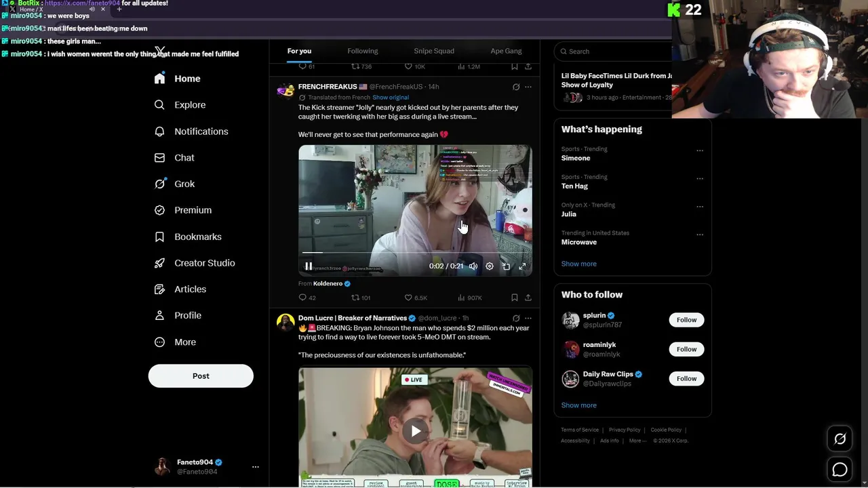
Task: Click Show original translation link
Action: coord(391,98)
